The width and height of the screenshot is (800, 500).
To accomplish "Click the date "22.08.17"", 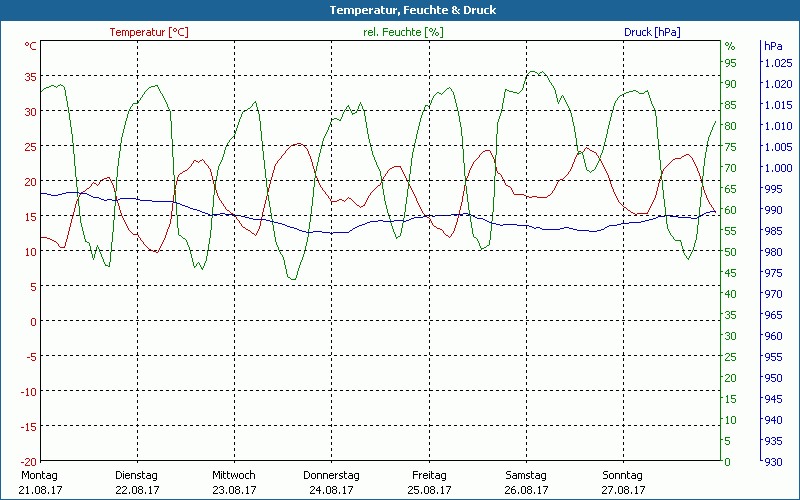I will 137,490.
